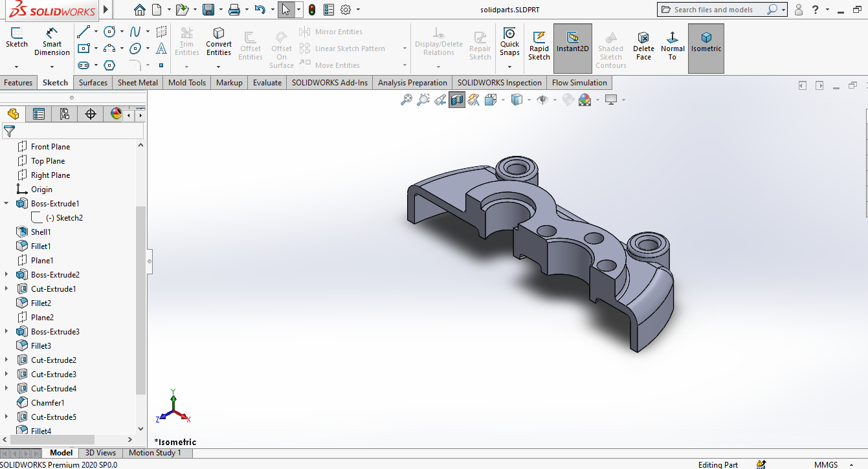Expand the Cut-Extrude1 feature node
Image resolution: width=868 pixels, height=469 pixels.
click(6, 289)
